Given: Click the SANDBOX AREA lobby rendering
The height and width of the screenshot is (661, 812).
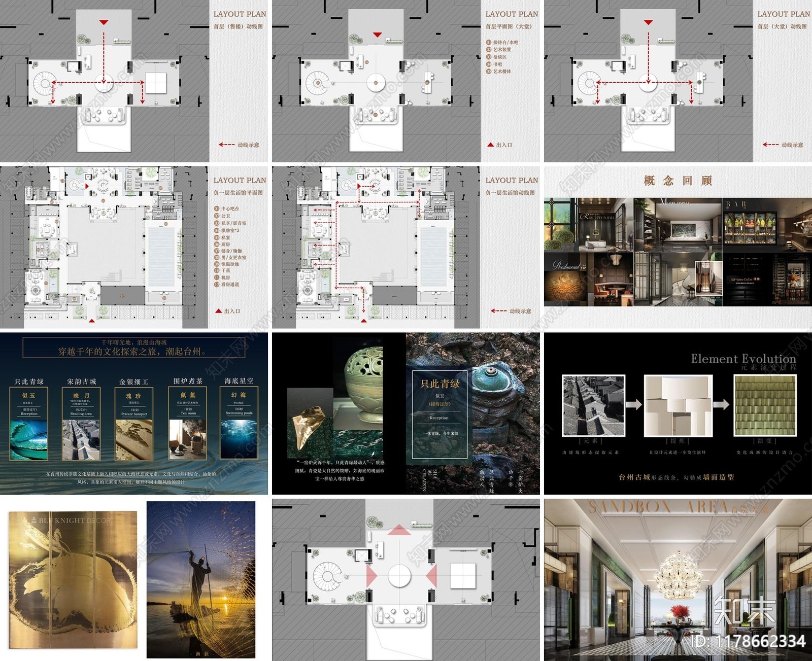Looking at the screenshot, I should point(678,580).
